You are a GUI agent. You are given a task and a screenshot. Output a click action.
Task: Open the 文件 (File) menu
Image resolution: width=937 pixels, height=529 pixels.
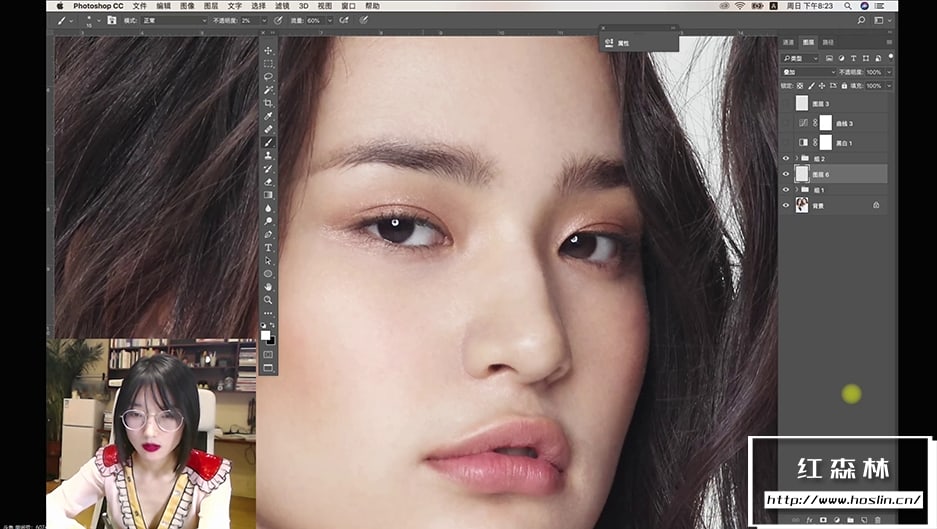(139, 6)
